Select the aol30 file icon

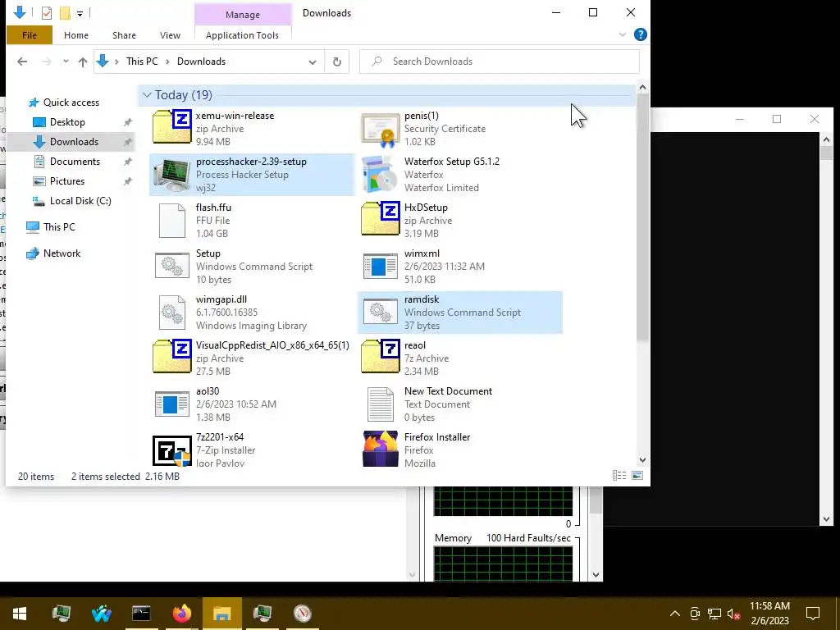(172, 404)
